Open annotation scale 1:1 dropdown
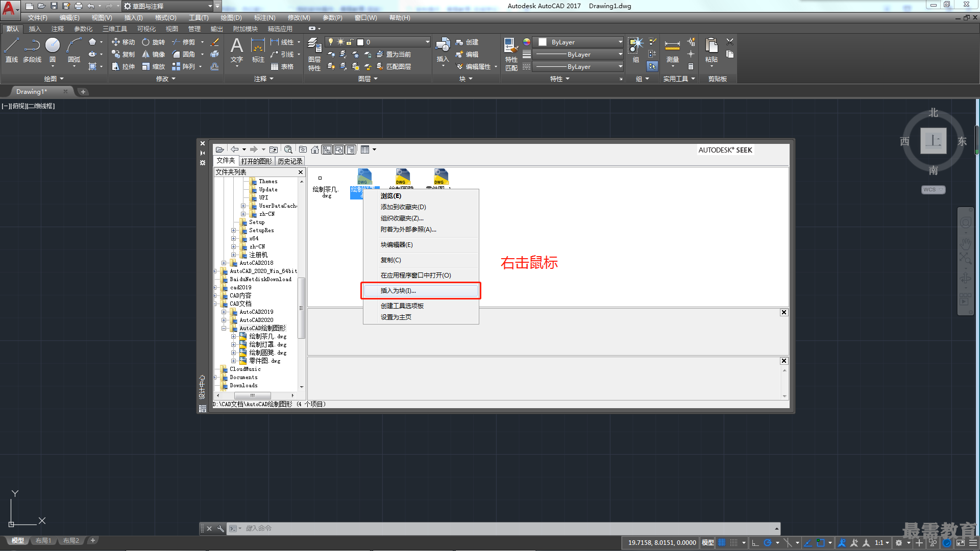980x551 pixels. [882, 543]
